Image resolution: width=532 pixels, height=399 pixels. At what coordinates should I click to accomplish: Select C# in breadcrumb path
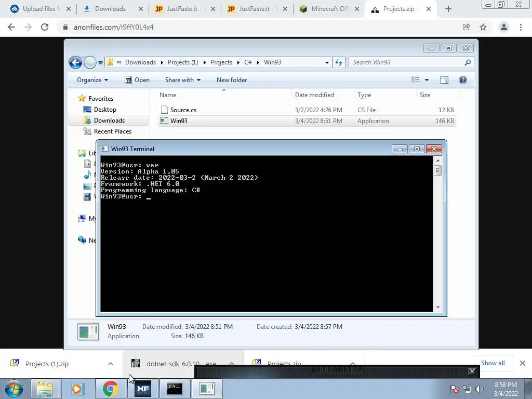[x=248, y=62]
